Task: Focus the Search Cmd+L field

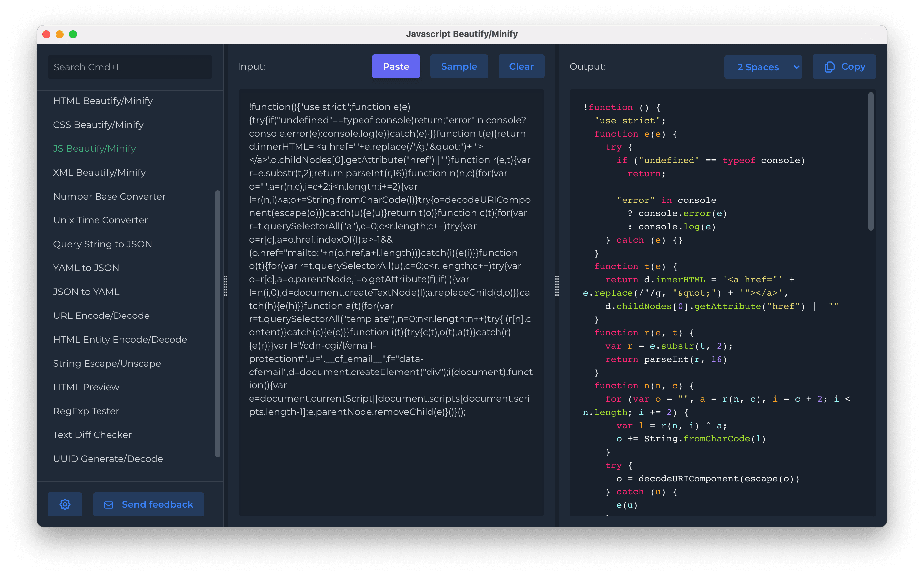Action: 130,67
